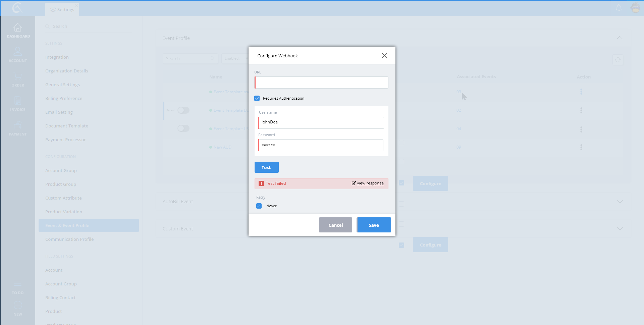Click the Test webhook button

click(x=266, y=167)
